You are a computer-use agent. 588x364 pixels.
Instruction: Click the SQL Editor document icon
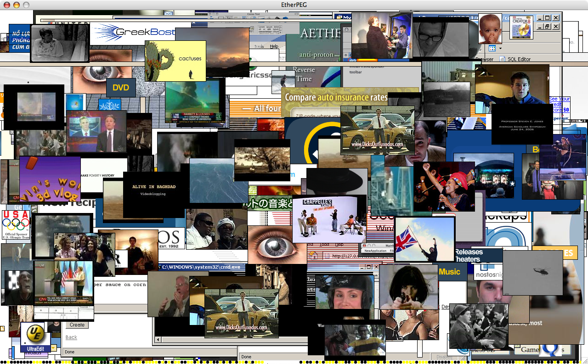(503, 59)
